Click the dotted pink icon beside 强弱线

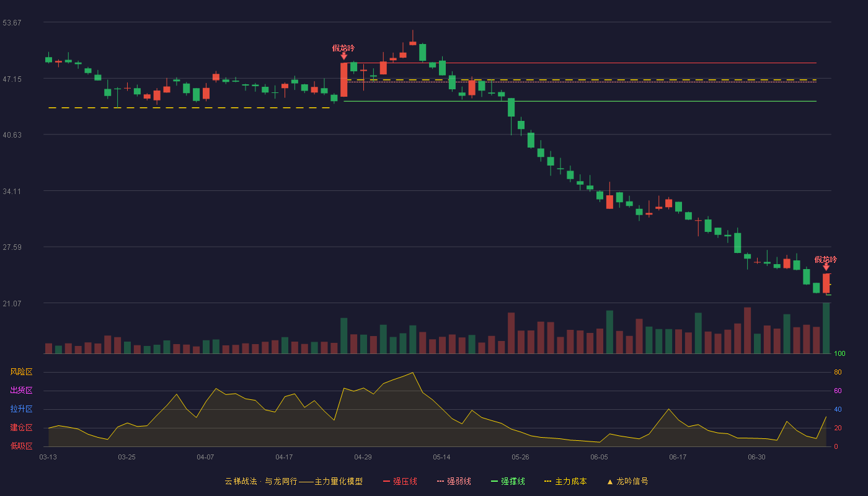tap(440, 481)
